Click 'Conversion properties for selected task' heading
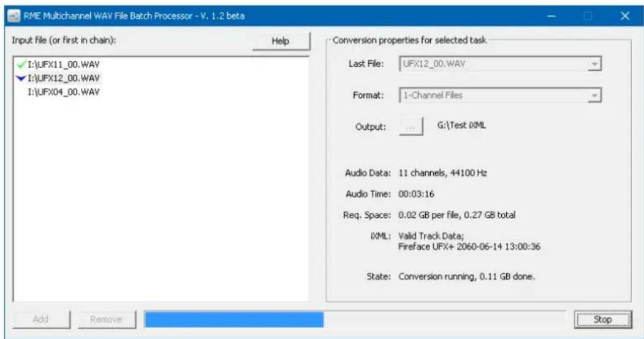Viewport: 644px width, 339px height. [409, 40]
